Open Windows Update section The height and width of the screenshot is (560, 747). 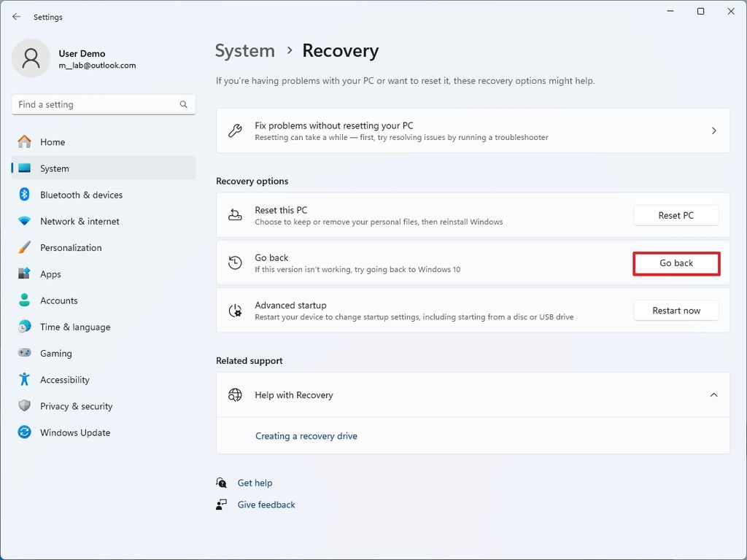coord(74,432)
